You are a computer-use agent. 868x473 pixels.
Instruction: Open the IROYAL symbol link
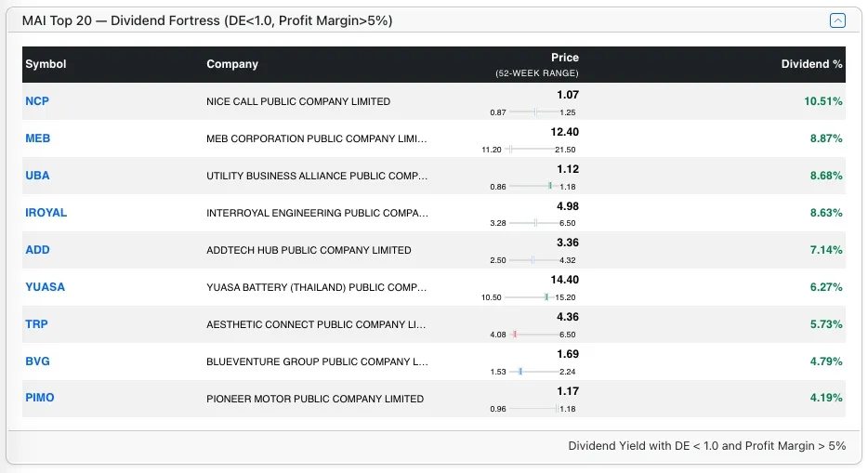tap(46, 213)
